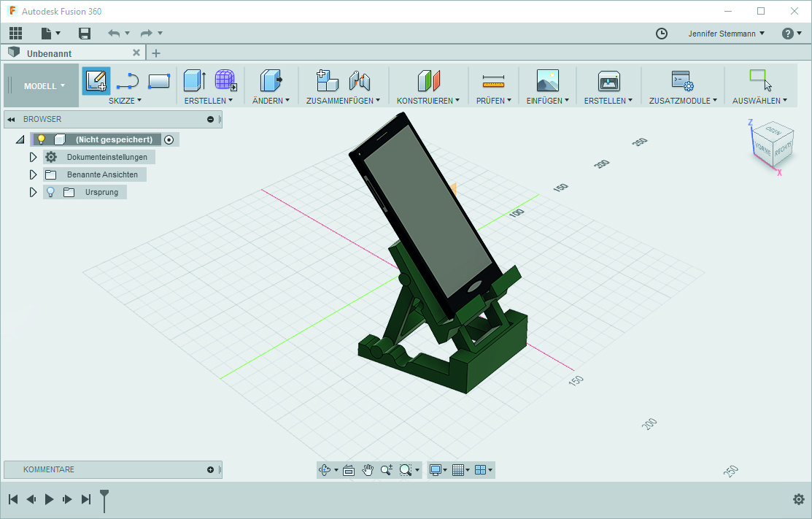812x519 pixels.
Task: Select the measure ruler icon under Prüfen
Action: click(494, 81)
